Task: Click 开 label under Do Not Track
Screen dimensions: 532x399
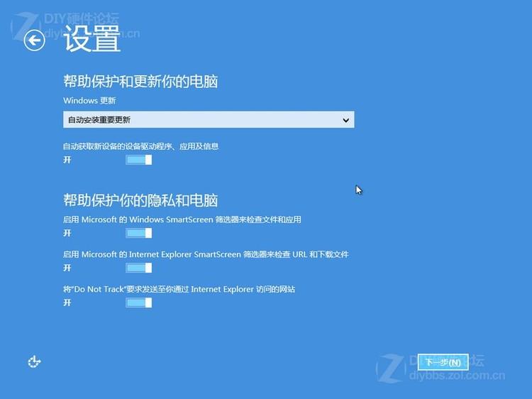Action: [x=67, y=303]
